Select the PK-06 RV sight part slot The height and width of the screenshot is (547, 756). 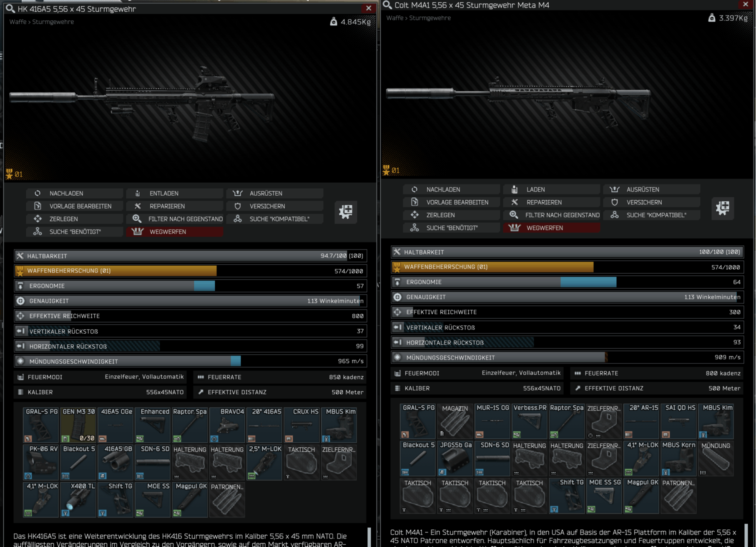[41, 462]
